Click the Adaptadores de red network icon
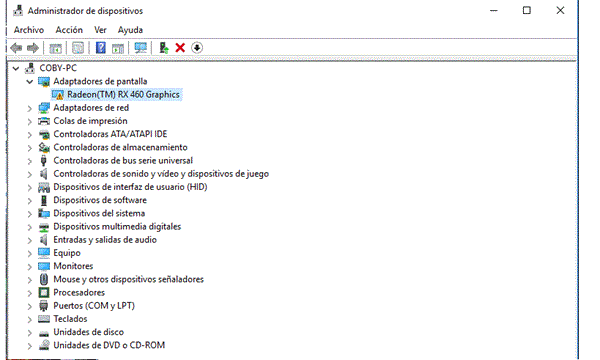 point(44,108)
